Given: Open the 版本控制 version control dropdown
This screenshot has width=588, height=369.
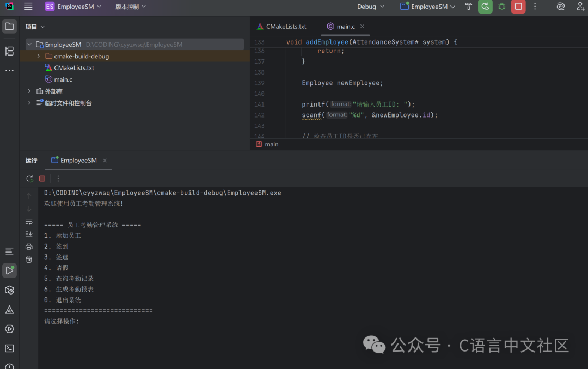Looking at the screenshot, I should point(131,7).
